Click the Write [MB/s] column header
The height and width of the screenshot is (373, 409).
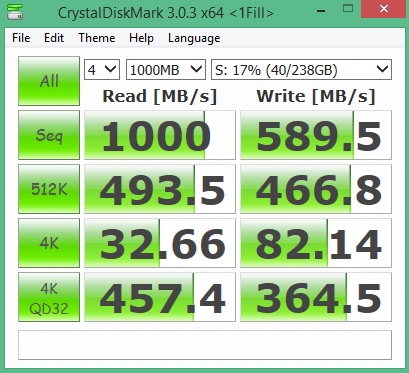click(316, 96)
